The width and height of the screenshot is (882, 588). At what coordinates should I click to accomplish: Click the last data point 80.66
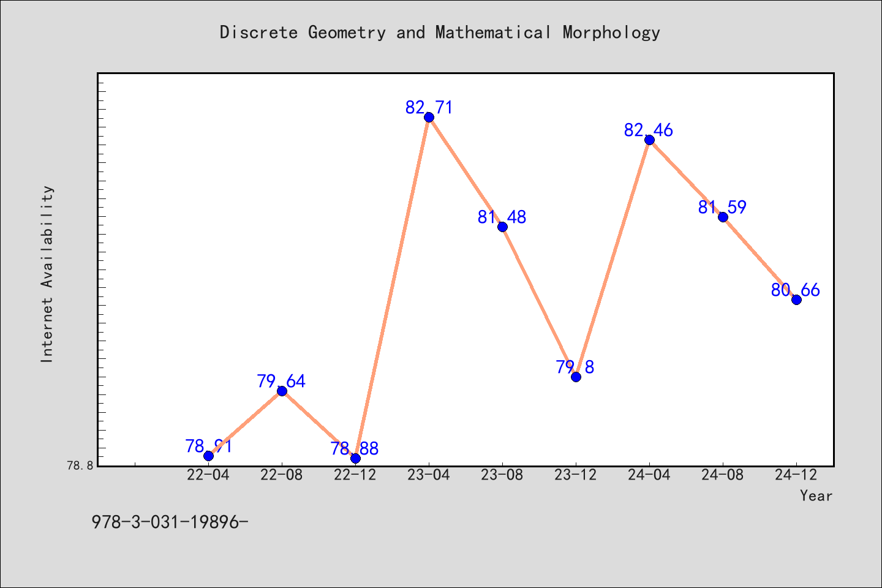click(x=796, y=300)
